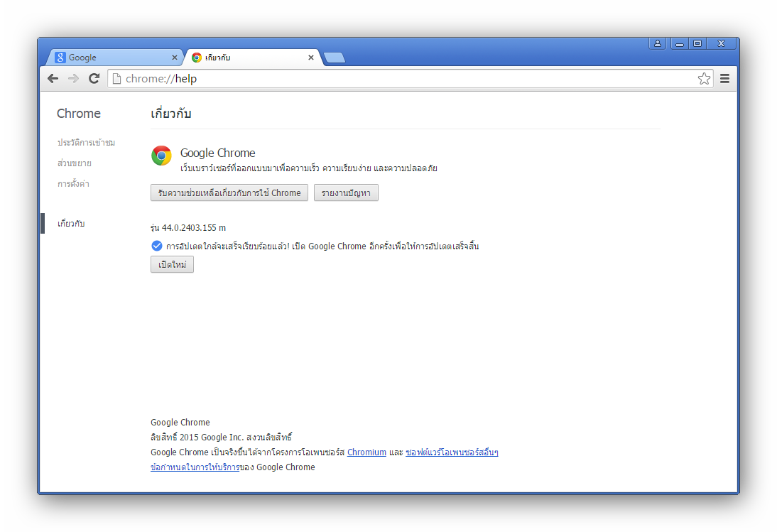Click the blue update checkmark icon
The image size is (777, 532).
click(156, 246)
